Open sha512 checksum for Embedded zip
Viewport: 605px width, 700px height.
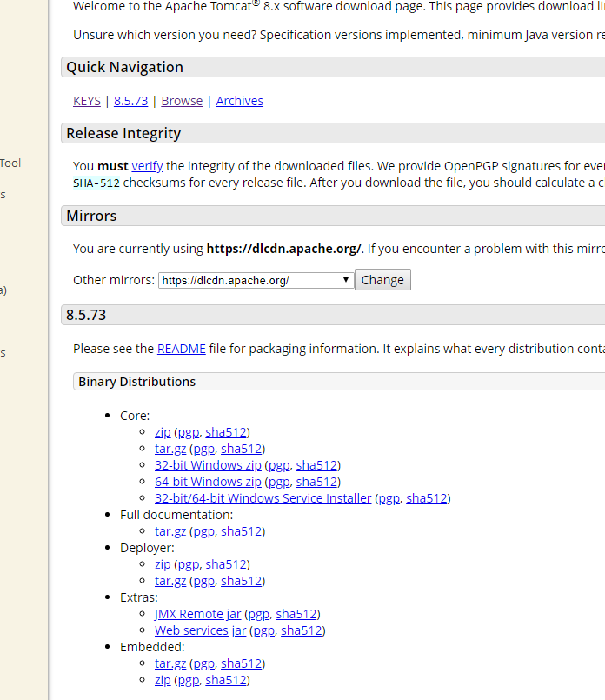tap(226, 680)
